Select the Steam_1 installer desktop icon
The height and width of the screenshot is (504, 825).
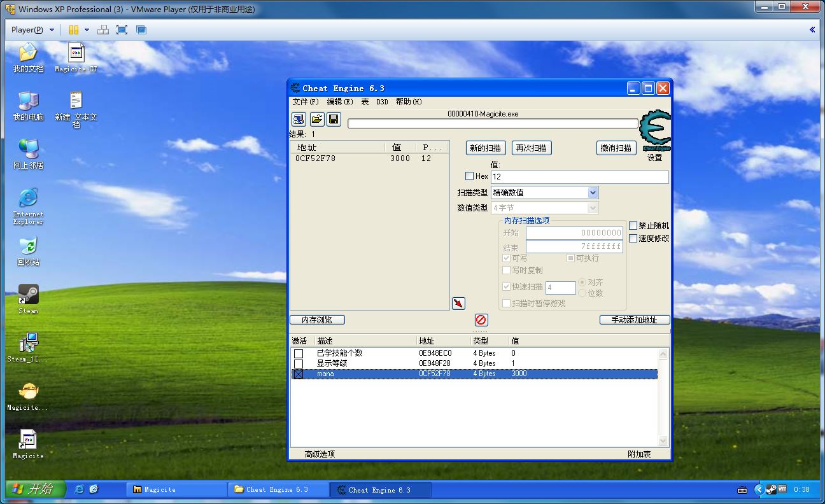pyautogui.click(x=28, y=347)
